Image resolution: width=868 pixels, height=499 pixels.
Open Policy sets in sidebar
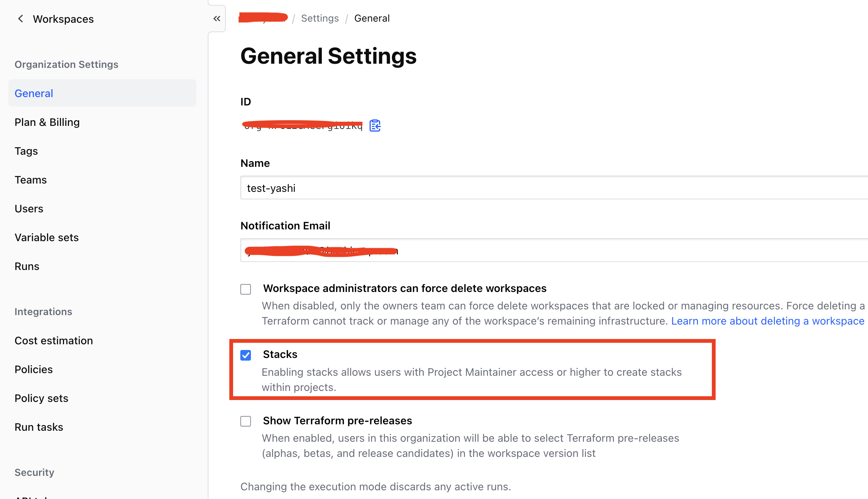click(41, 398)
